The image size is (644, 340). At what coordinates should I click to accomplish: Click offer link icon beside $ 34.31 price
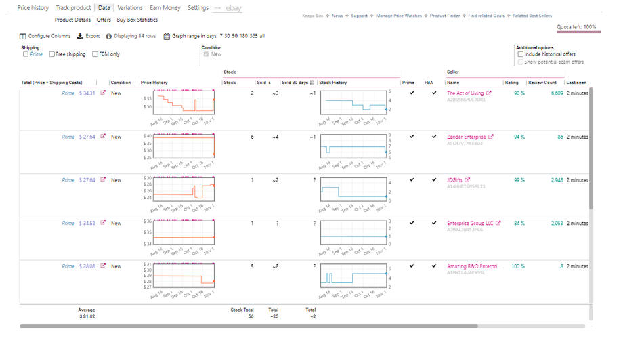pos(104,93)
